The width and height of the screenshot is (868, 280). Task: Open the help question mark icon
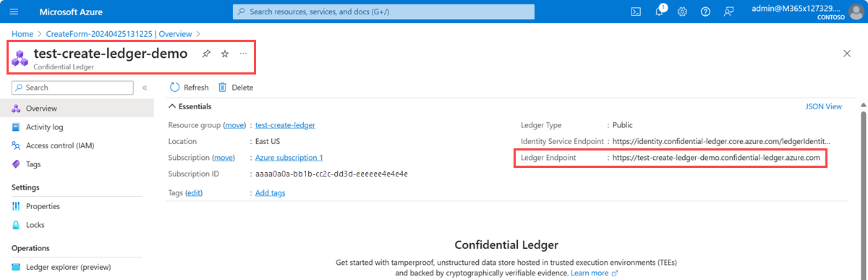click(x=706, y=12)
